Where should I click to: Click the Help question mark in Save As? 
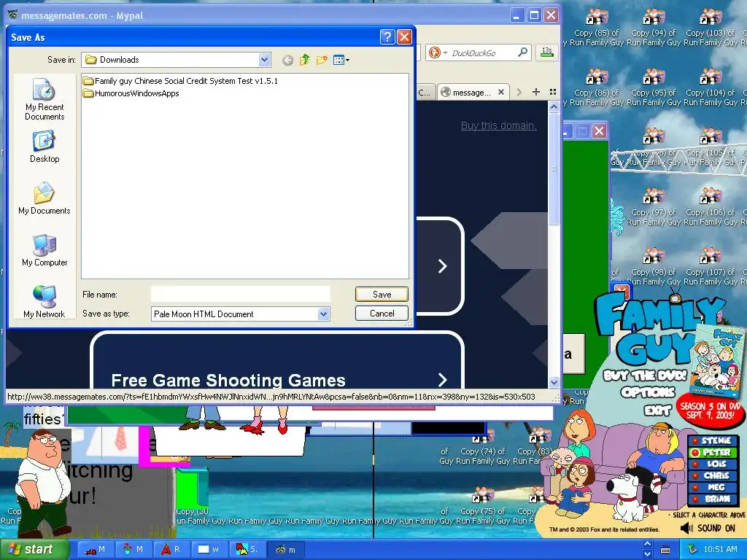coord(387,37)
